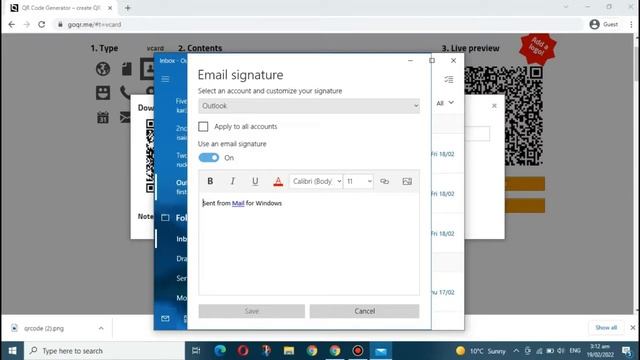Select the URL globe type icon on QR page
The image size is (640, 360).
pos(103,69)
